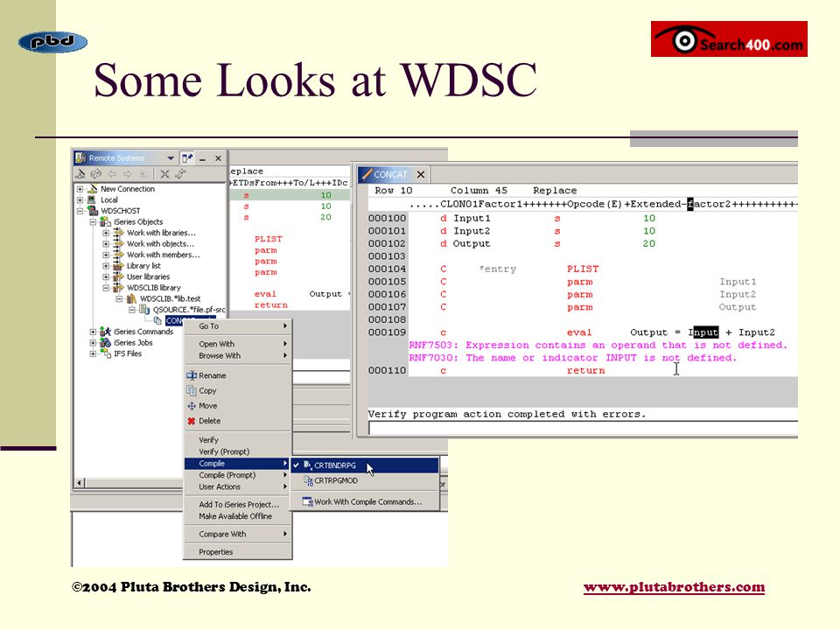Expand the IFS Files node
This screenshot has width=840, height=630.
pos(93,353)
